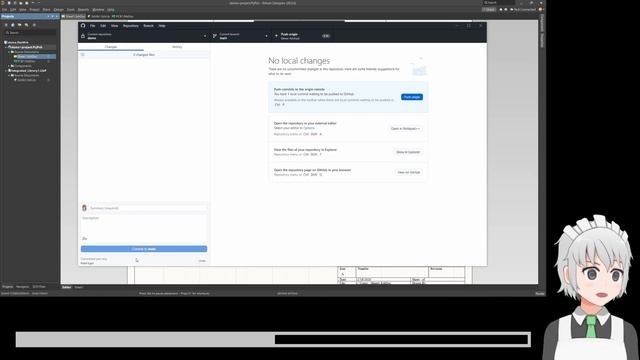This screenshot has width=640, height=360.
Task: Click the Save icon in Altium quick-access toolbar
Action: [15, 3]
